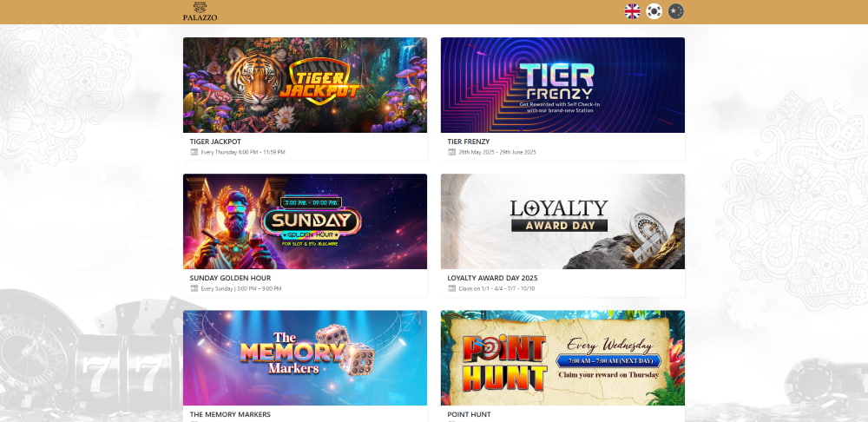This screenshot has height=422, width=868.
Task: Open the Loyalty Award Day banner
Action: 562,221
